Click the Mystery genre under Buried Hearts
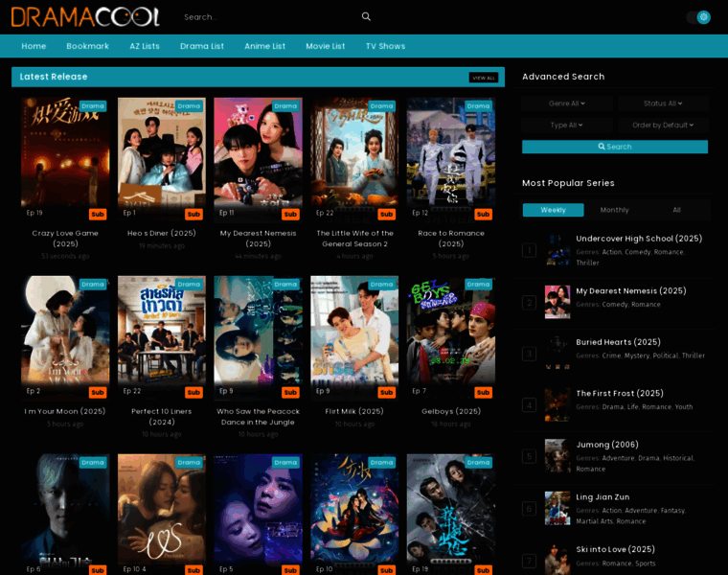The height and width of the screenshot is (575, 728). click(637, 356)
